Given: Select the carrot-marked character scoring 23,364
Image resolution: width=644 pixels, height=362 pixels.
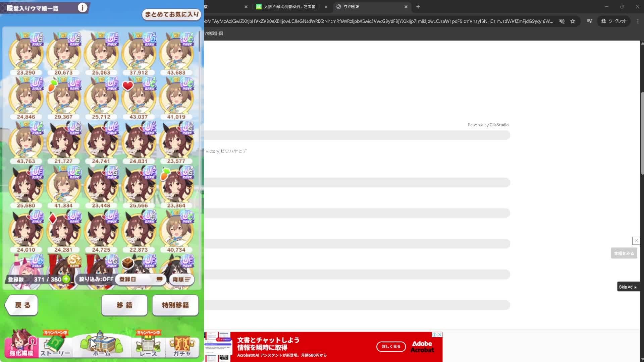Looking at the screenshot, I should (176, 186).
